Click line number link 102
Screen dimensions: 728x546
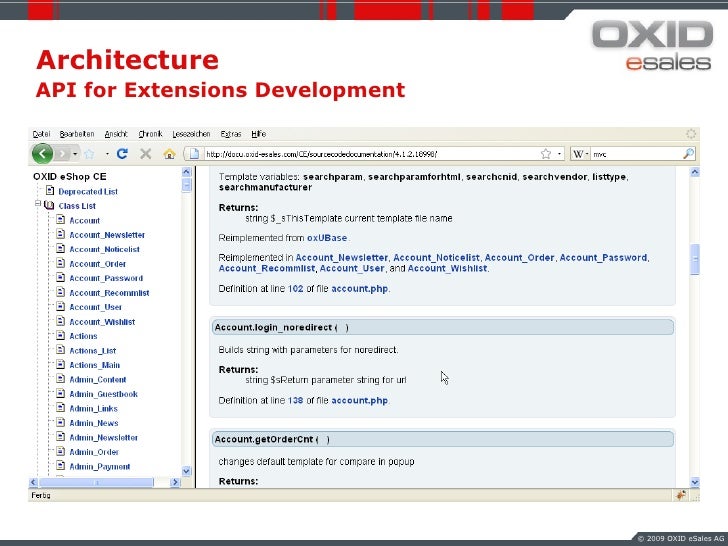[x=295, y=289]
